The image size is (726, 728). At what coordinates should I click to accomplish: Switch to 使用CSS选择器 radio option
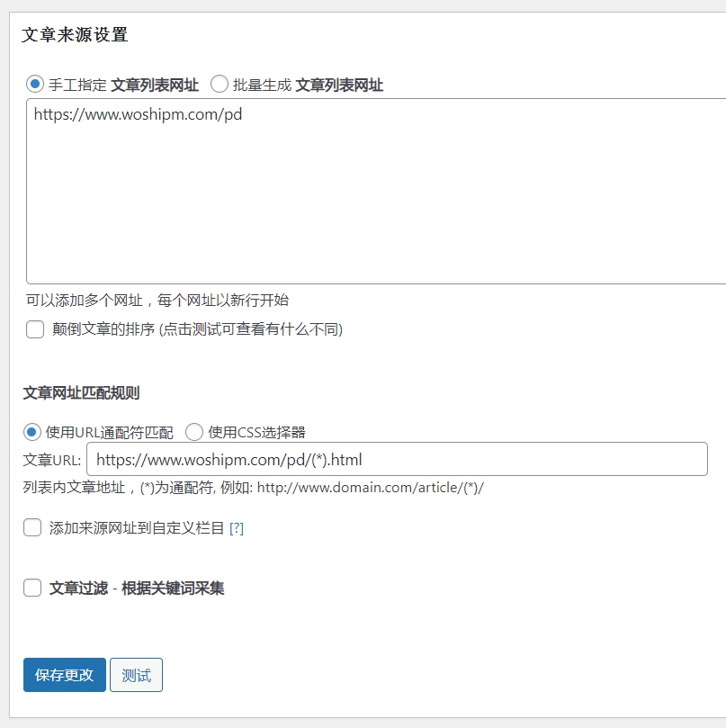[194, 432]
